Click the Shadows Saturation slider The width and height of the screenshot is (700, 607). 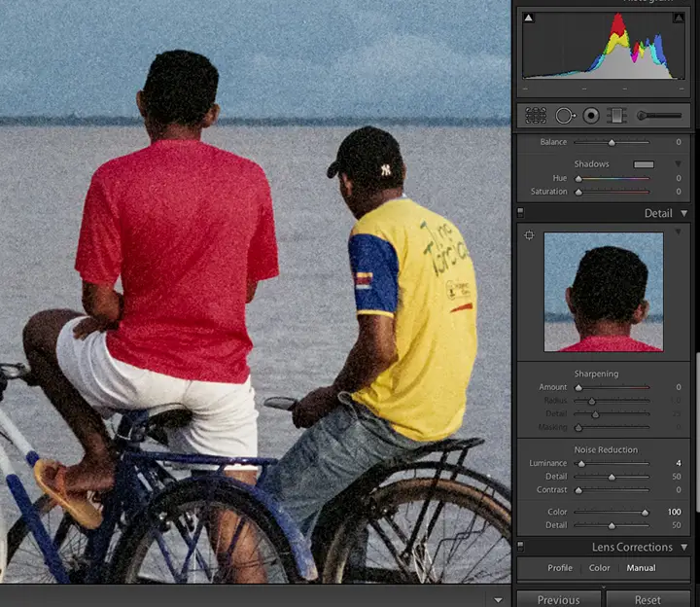(612, 192)
